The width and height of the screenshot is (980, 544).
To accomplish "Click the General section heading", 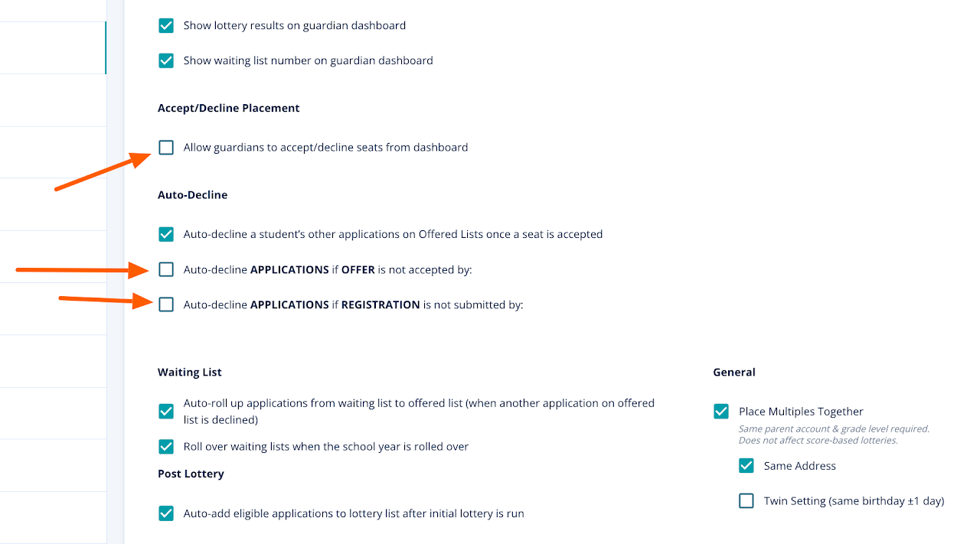I will point(733,373).
